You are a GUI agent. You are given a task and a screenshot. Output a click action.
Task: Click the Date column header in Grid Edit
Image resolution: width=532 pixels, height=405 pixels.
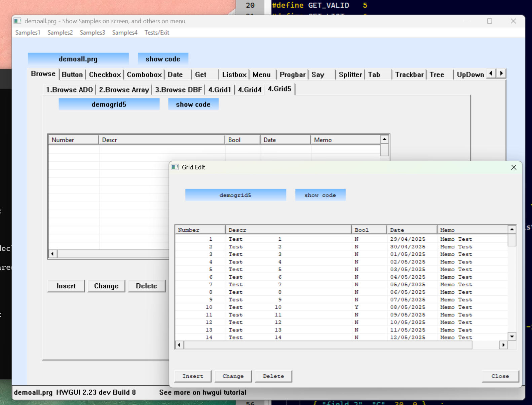[411, 230]
